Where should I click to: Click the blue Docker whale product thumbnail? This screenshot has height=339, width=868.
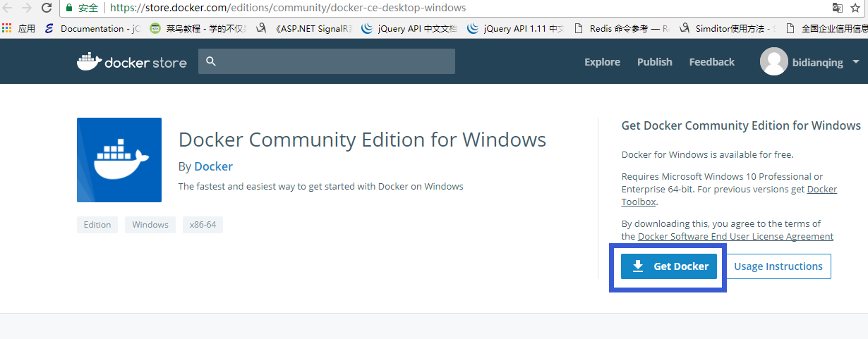point(119,160)
